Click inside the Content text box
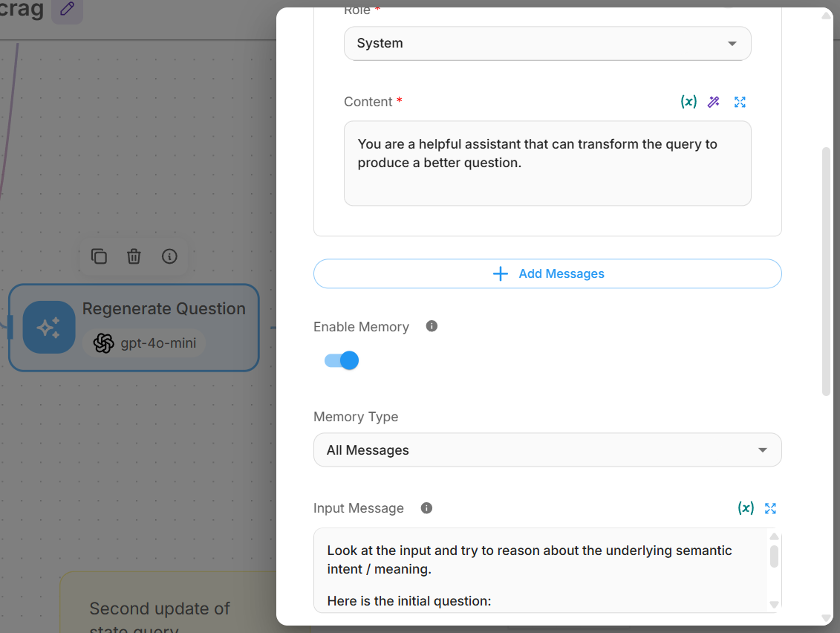The height and width of the screenshot is (633, 840). pyautogui.click(x=547, y=171)
